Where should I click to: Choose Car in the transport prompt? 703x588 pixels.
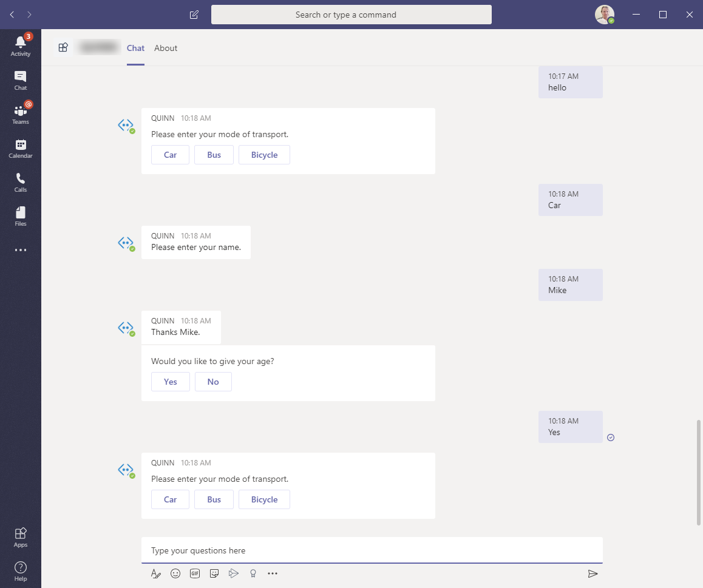click(170, 499)
